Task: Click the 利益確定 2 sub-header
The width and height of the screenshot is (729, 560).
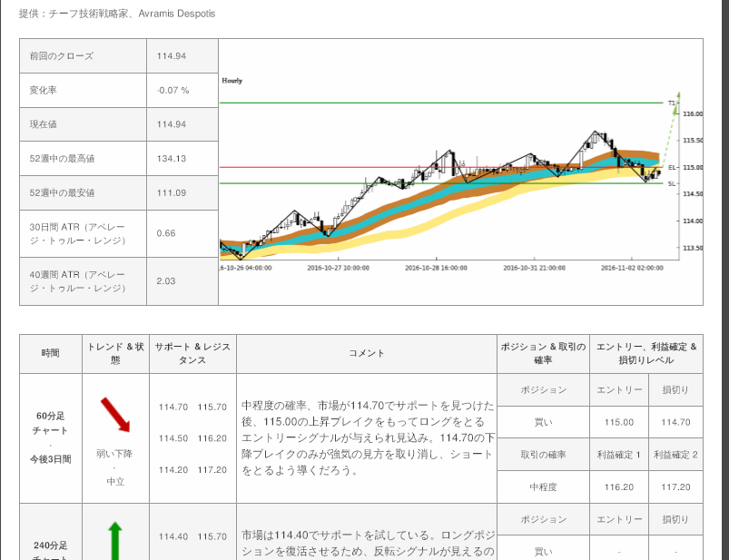Action: [675, 455]
